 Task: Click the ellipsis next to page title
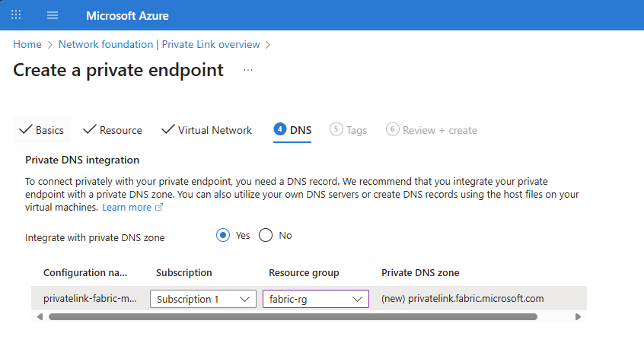(x=248, y=70)
